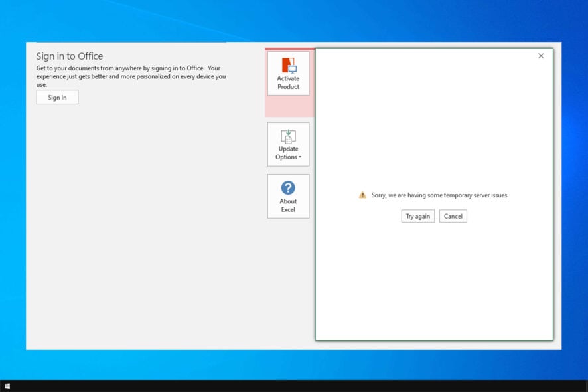
Task: Select the Activate Product tile
Action: point(288,73)
